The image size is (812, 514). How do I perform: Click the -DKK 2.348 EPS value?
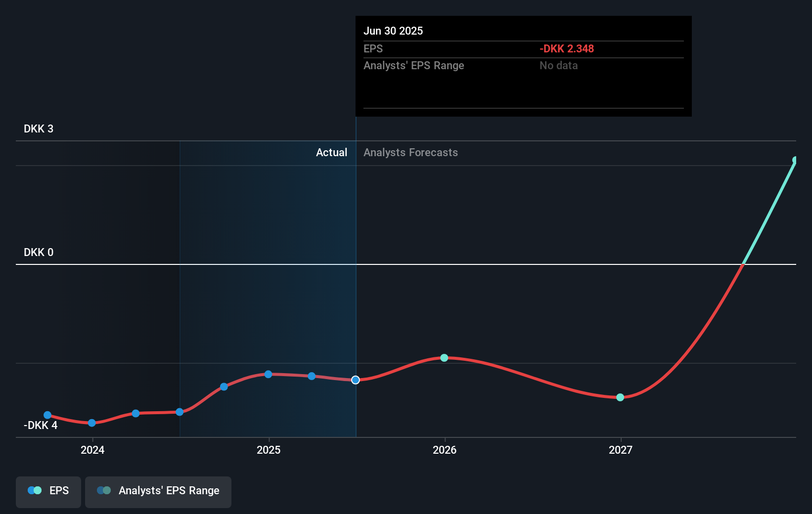[566, 48]
